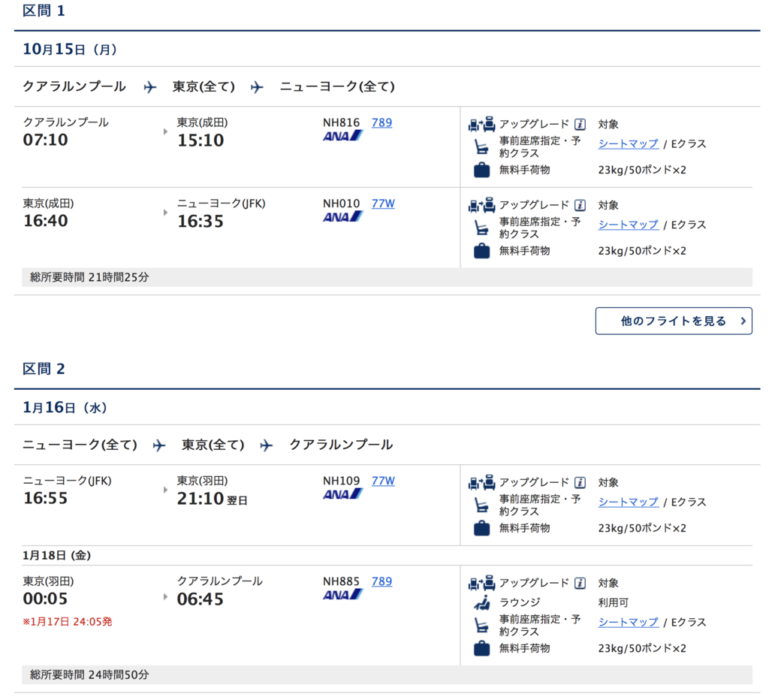Click 他のフライトを見る button

[674, 321]
